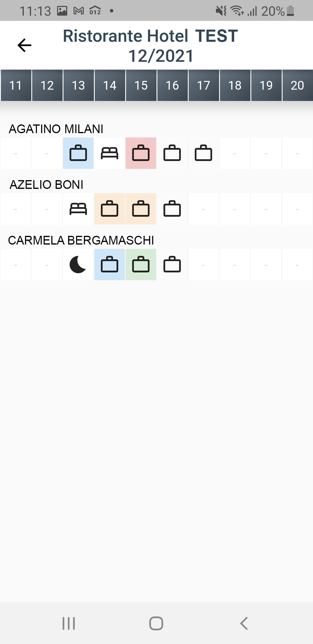
Task: Open employee AGATINO MILANI
Action: (56, 129)
